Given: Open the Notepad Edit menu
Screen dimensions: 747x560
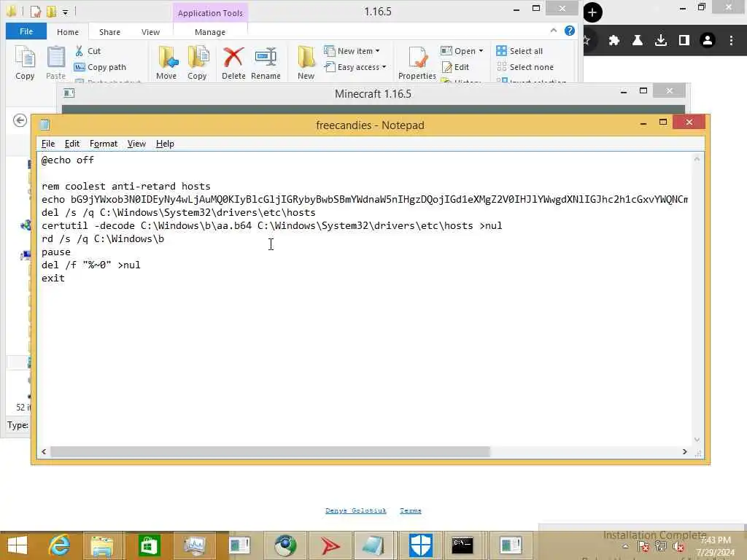Looking at the screenshot, I should pyautogui.click(x=72, y=144).
